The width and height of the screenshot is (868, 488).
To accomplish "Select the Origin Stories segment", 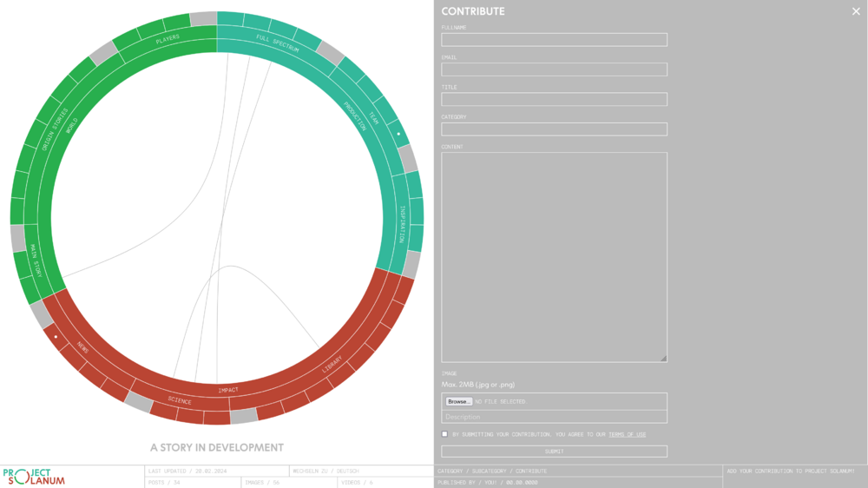I will tap(55, 129).
